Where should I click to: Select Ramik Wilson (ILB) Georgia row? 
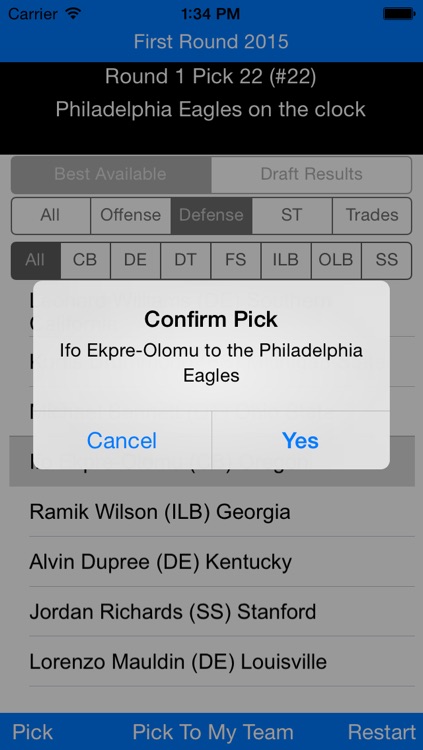click(212, 512)
